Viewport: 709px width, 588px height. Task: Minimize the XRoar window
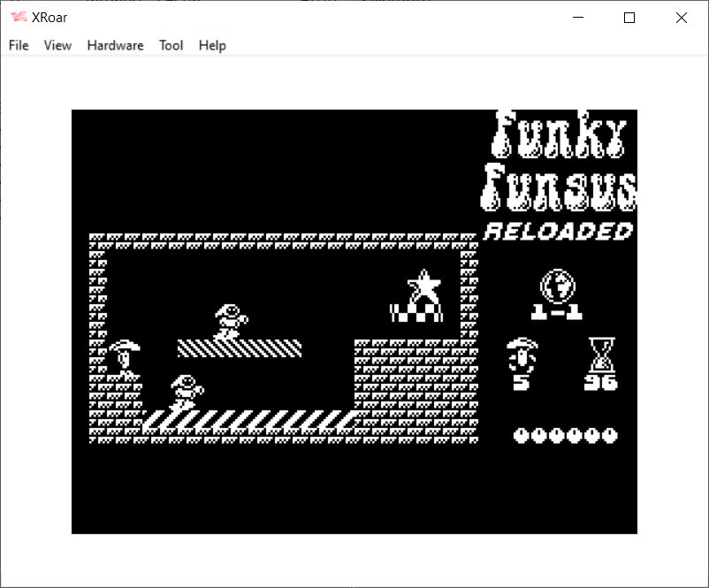pyautogui.click(x=578, y=18)
